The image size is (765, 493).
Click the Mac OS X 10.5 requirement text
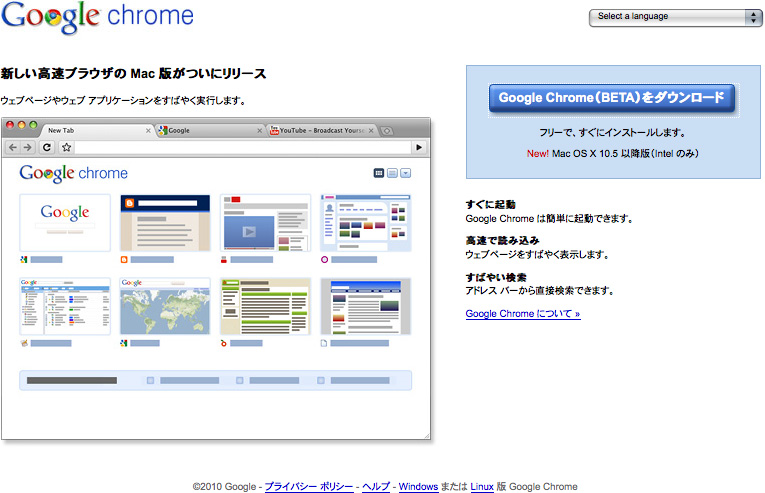[x=625, y=153]
